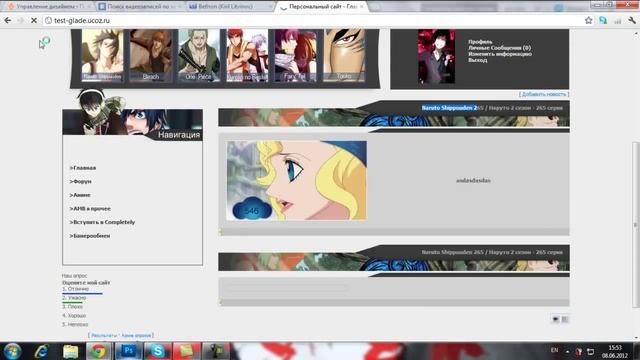
Task: Click the grey view-mode icon below news
Action: pos(565,319)
